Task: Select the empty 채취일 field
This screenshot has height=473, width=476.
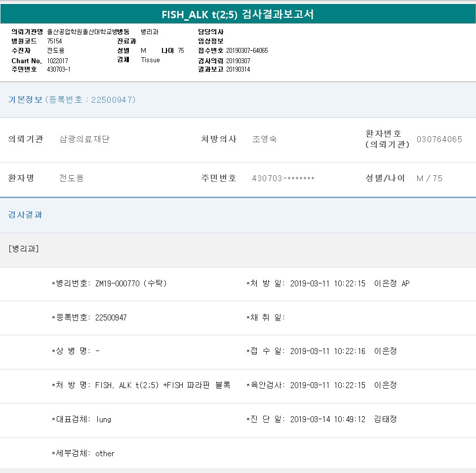Action: 266,317
